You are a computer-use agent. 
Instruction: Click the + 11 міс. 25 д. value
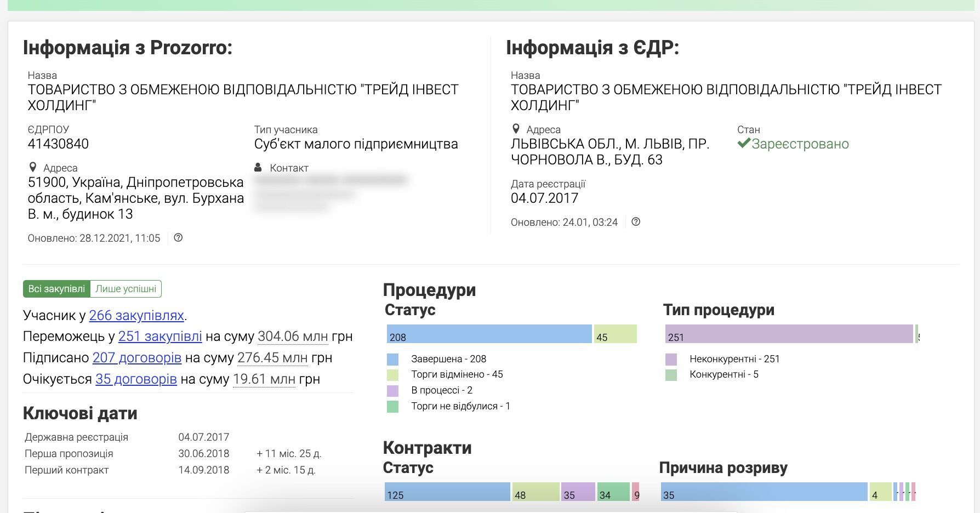click(x=289, y=454)
